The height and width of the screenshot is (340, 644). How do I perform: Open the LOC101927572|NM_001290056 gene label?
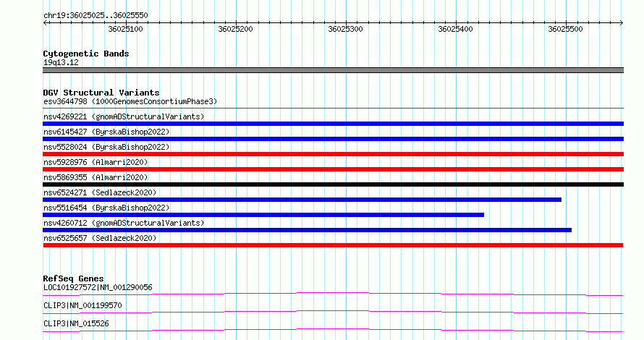pyautogui.click(x=98, y=287)
